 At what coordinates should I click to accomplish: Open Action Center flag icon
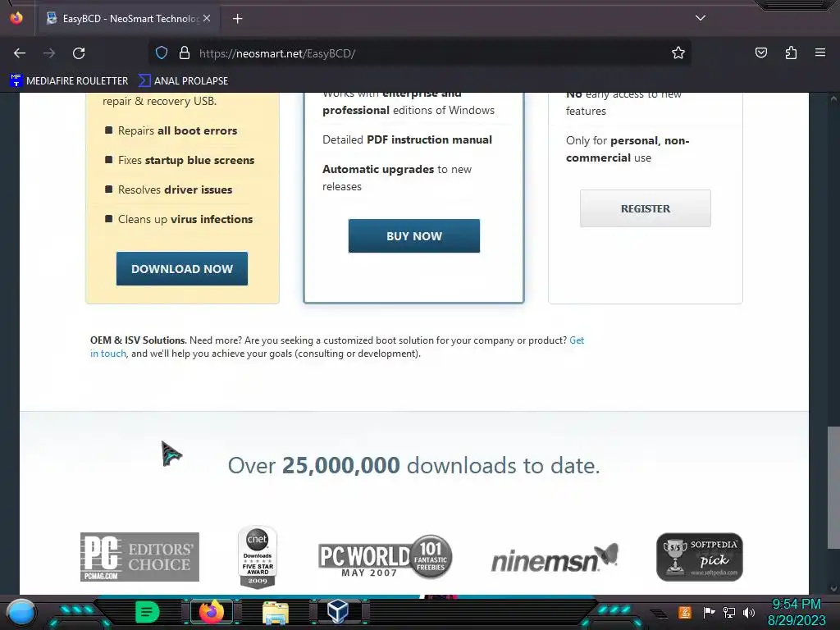(x=709, y=612)
